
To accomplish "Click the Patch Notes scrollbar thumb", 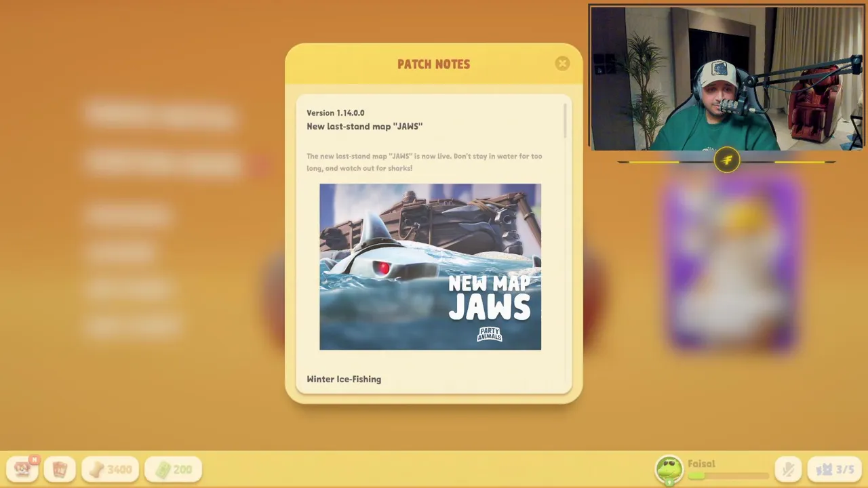I will (566, 121).
